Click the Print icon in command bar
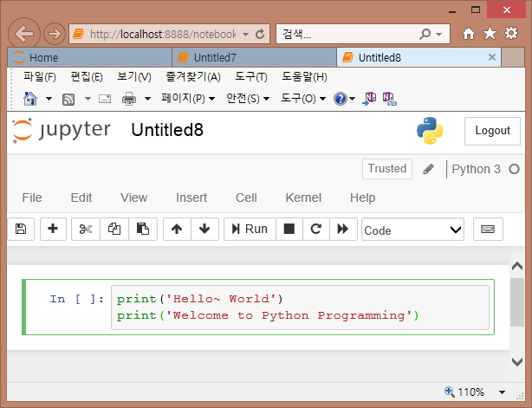 [129, 99]
